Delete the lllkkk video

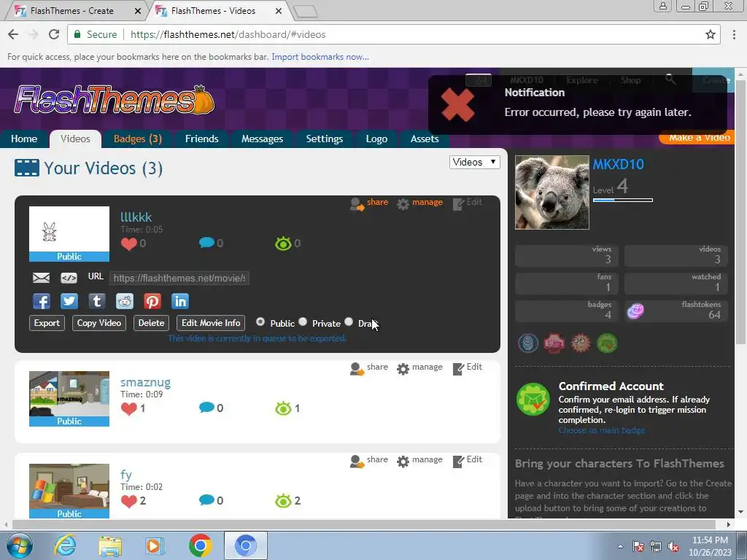coord(151,323)
